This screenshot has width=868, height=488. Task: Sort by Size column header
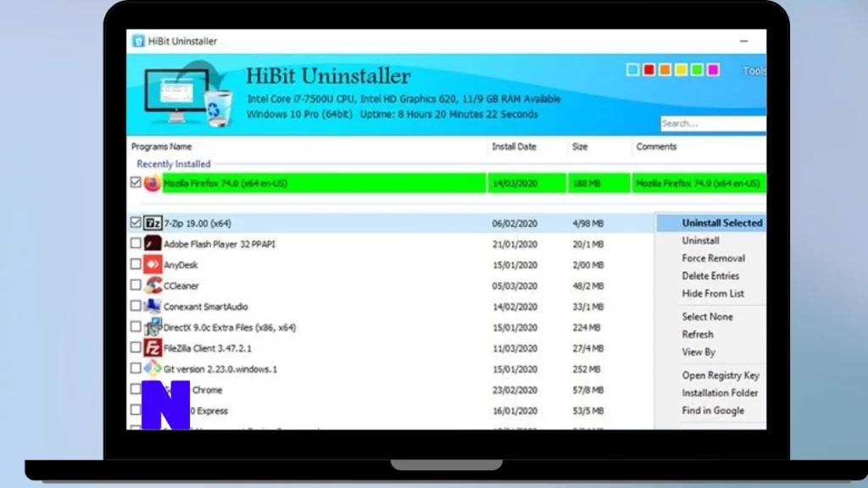click(x=580, y=147)
